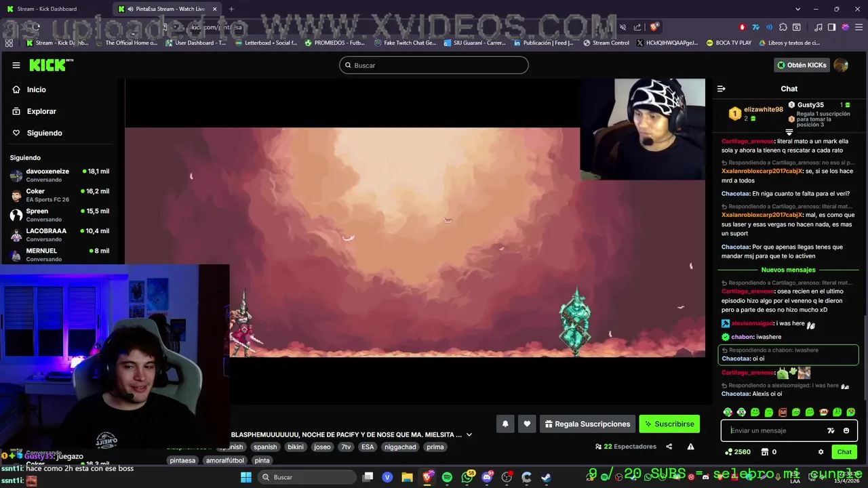Open the 7TV browser extension icon
Viewport: 868px width, 488px height.
pos(755,27)
